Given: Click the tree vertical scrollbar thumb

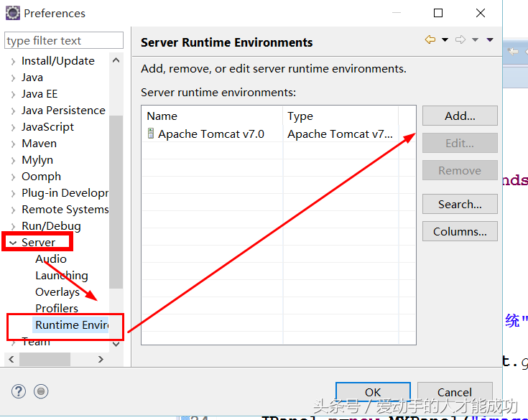Looking at the screenshot, I should tap(116, 202).
